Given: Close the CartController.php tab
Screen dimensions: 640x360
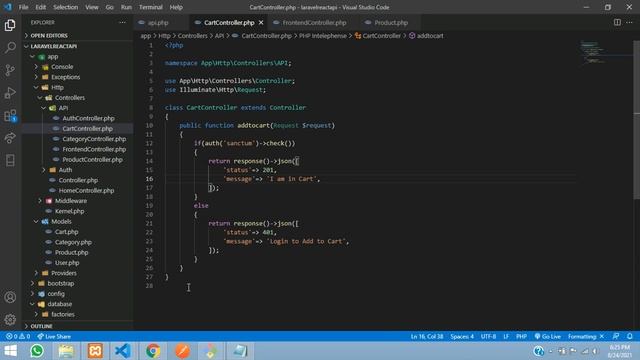Looking at the screenshot, I should click(x=261, y=22).
